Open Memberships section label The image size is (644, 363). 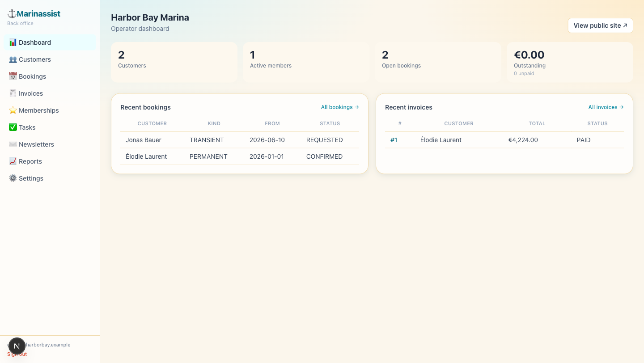tap(39, 110)
